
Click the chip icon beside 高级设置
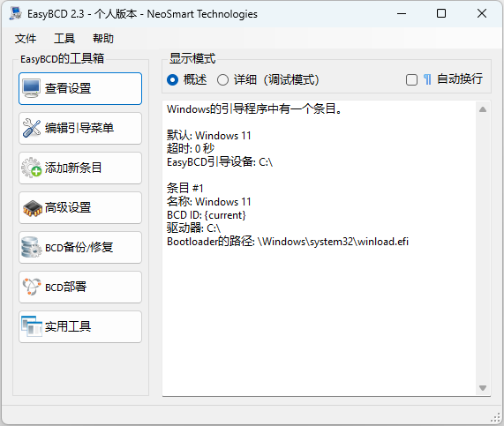click(32, 208)
